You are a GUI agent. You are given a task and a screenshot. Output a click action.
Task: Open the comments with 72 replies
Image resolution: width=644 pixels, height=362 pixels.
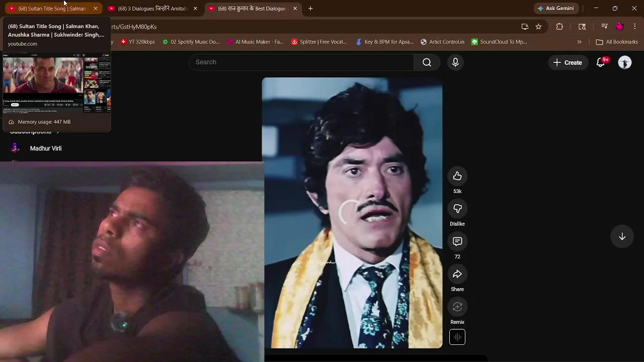point(457,241)
